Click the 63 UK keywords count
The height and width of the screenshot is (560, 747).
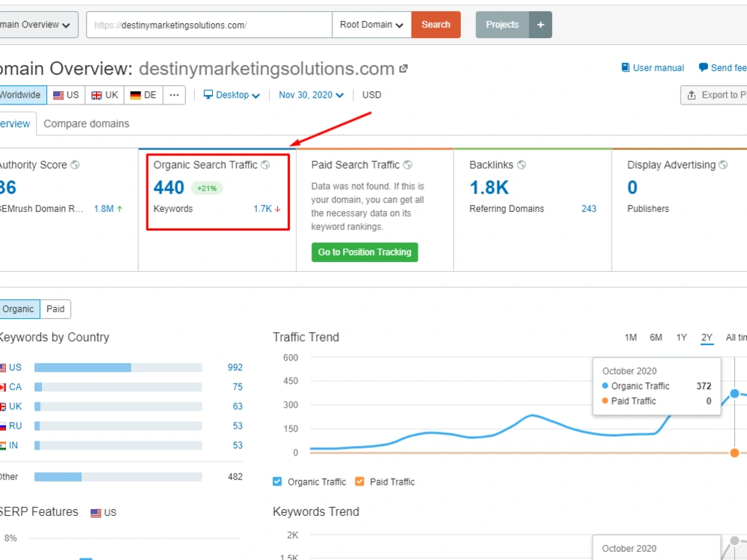pos(238,407)
